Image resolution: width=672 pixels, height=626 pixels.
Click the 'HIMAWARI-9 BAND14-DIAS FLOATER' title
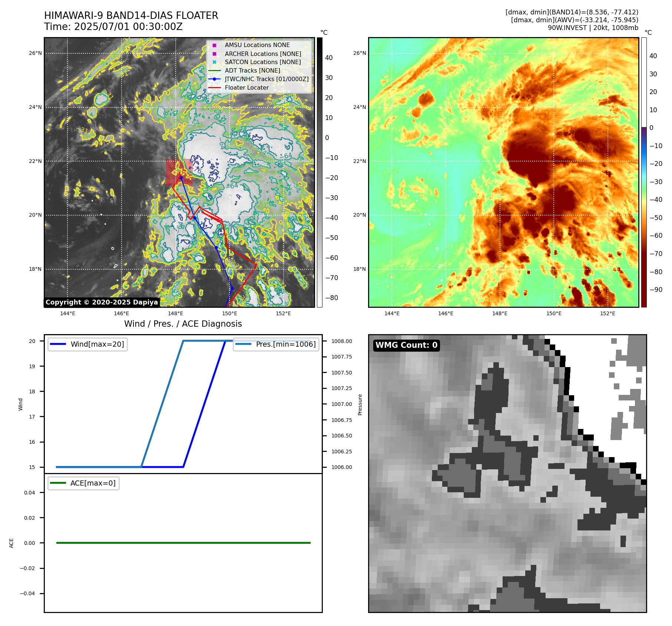tap(131, 16)
